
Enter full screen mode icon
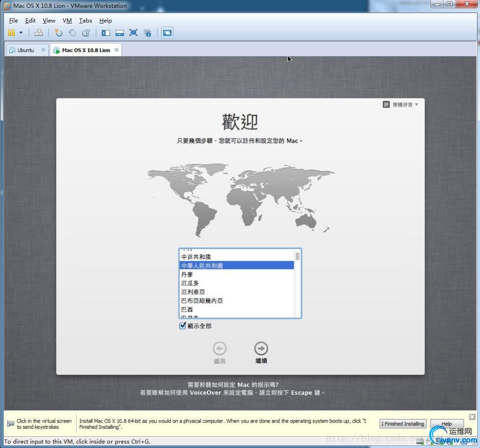(x=134, y=33)
